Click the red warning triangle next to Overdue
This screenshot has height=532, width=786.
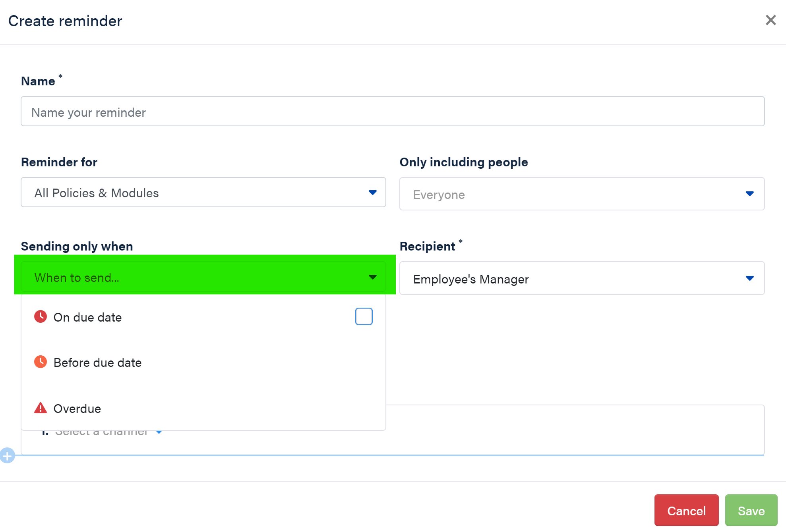pos(41,408)
